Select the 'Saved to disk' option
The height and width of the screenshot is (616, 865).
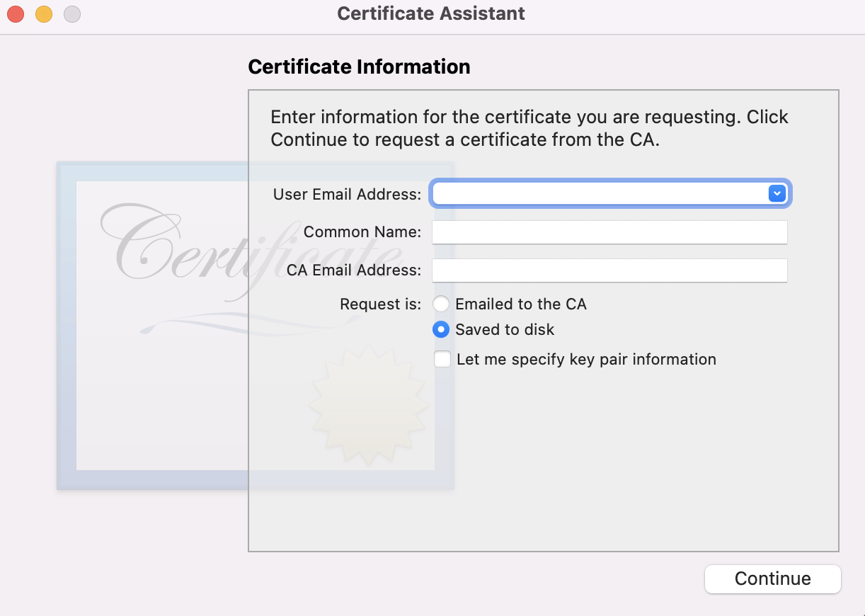coord(441,329)
